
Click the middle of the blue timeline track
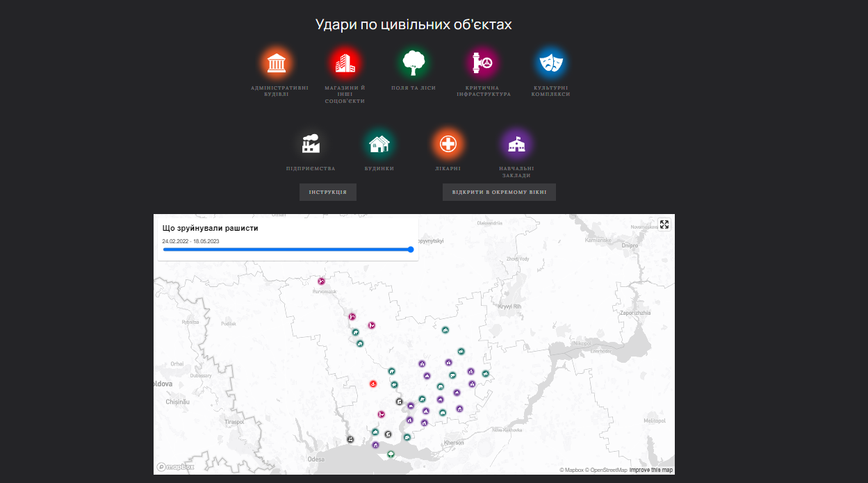(287, 249)
